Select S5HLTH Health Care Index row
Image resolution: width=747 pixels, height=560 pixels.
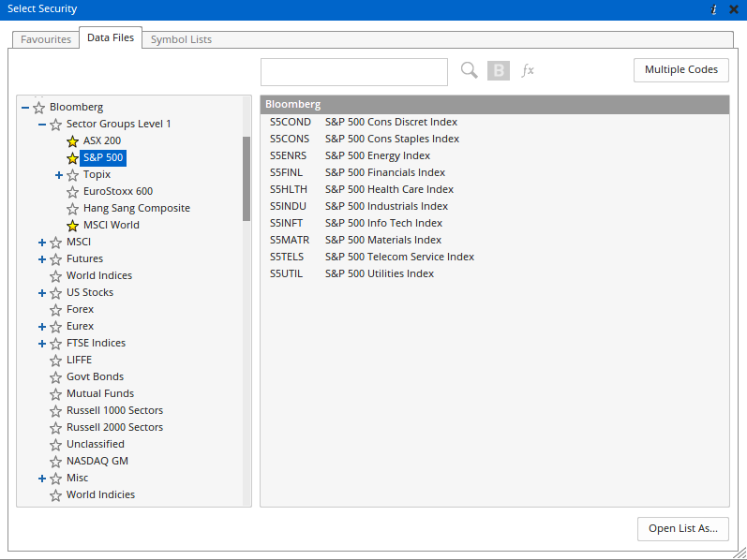[495, 189]
